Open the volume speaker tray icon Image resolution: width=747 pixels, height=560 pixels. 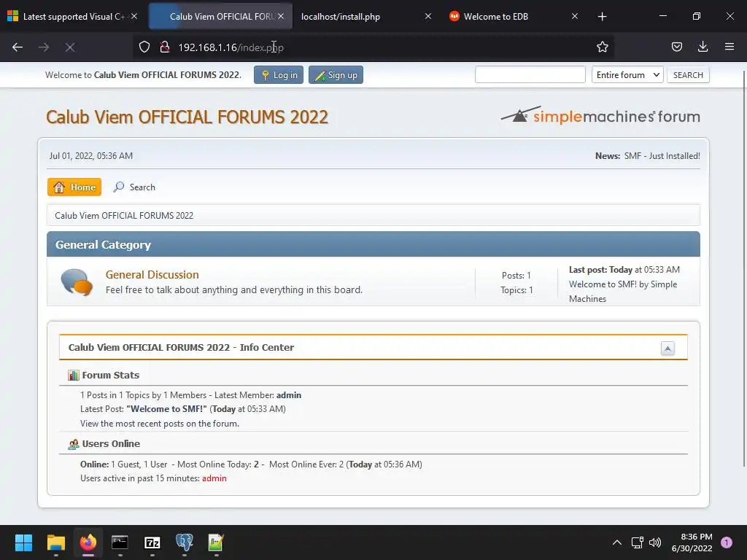tap(655, 542)
